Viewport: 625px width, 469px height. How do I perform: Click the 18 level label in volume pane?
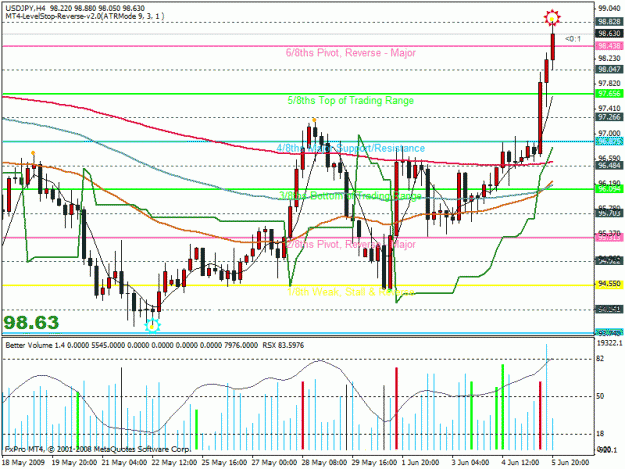pyautogui.click(x=600, y=434)
